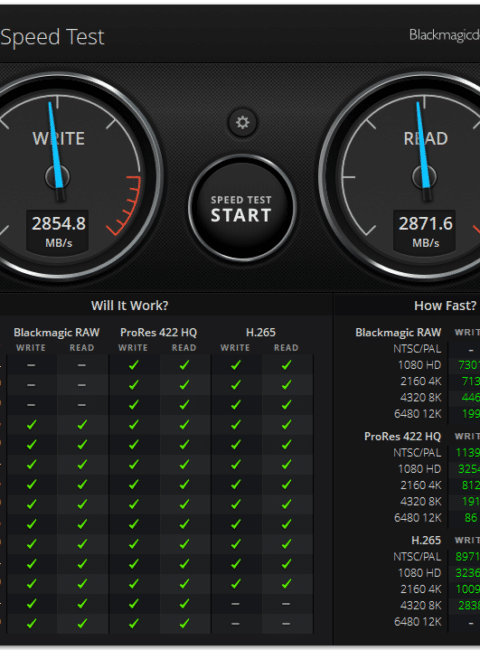Click 4320 8K row under ProRes 422 HQ How Fast
Viewport: 480px width, 650px height.
click(421, 502)
